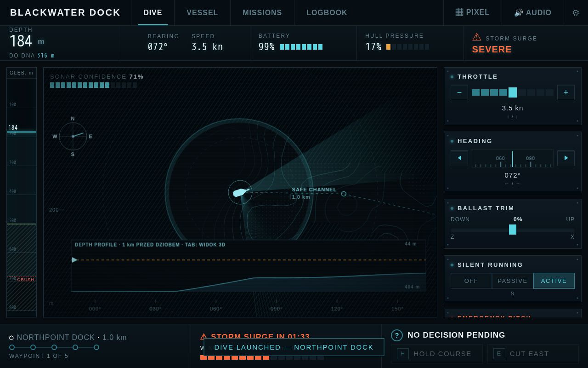
Task: Click the heading compass tape dial
Action: 513,158
